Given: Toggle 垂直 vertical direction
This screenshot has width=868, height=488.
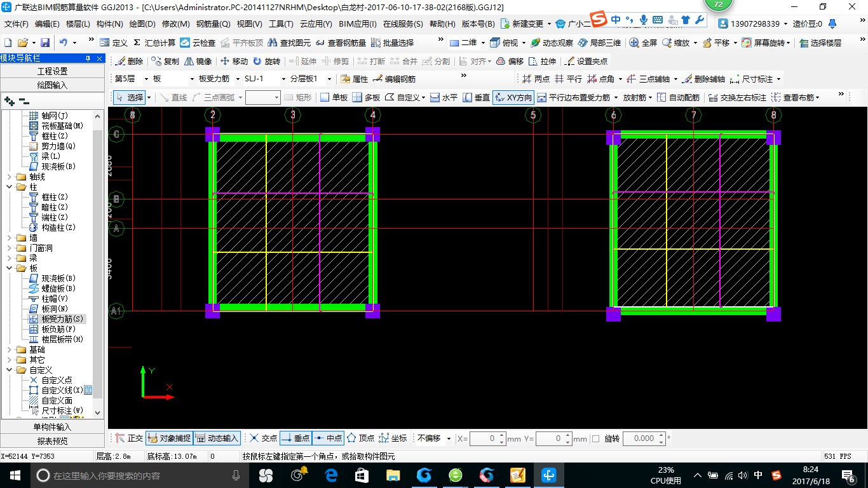Looking at the screenshot, I should point(476,97).
